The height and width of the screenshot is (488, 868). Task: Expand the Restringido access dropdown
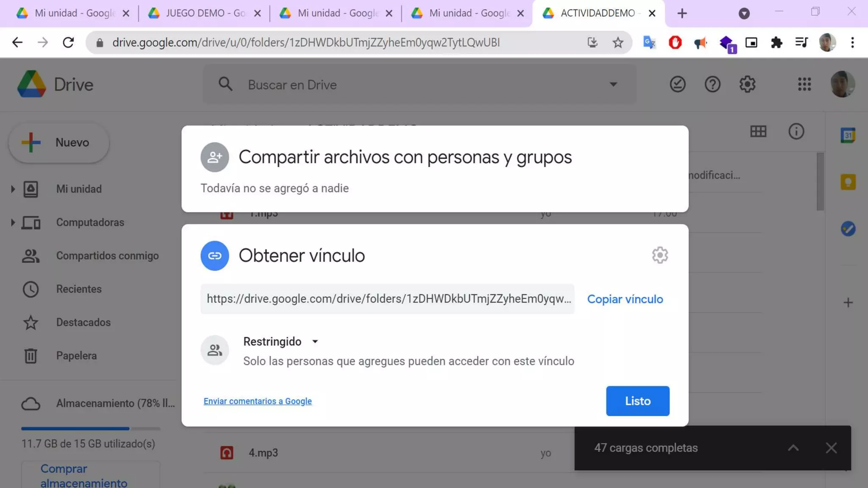pyautogui.click(x=281, y=341)
